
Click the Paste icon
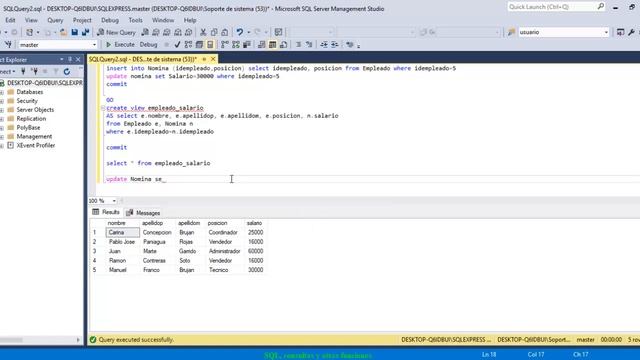coord(225,32)
